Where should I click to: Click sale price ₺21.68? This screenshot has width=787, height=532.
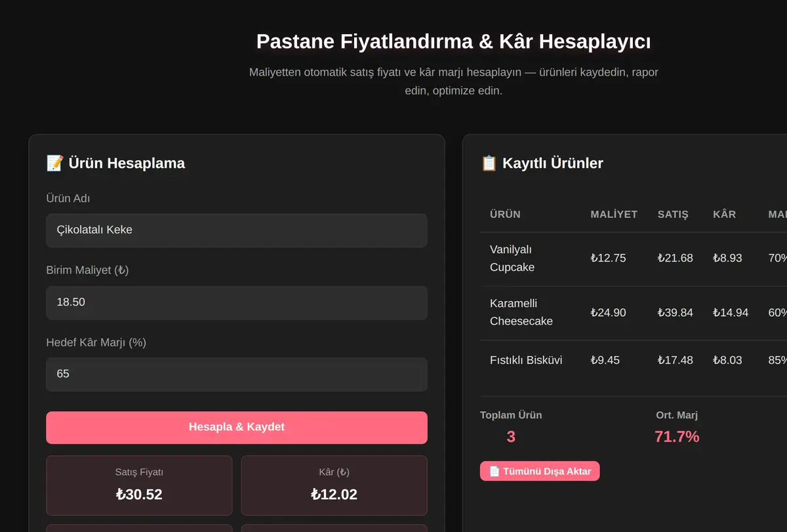point(676,258)
